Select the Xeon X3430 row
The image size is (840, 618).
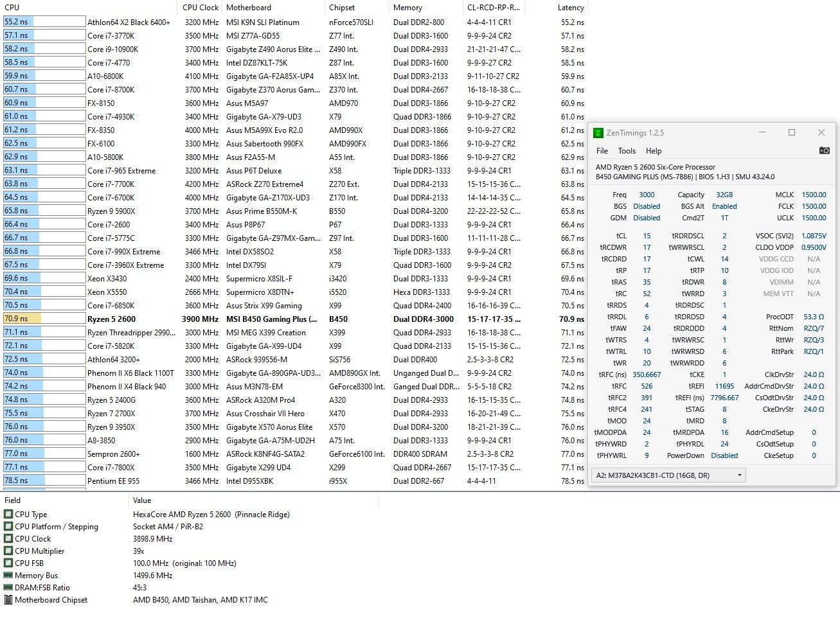(294, 278)
